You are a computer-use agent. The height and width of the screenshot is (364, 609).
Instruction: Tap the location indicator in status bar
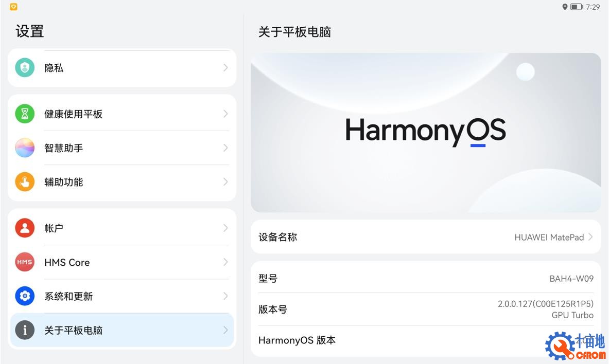point(565,7)
